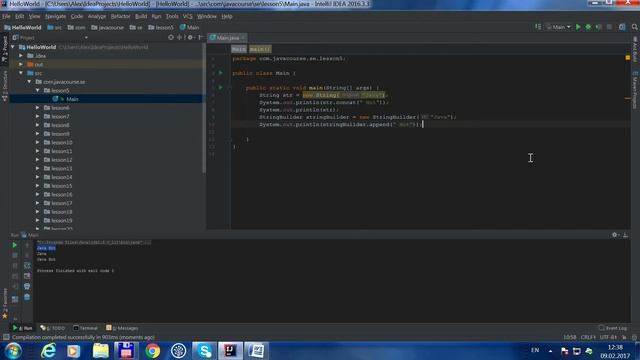Open the TODO tool window tab
This screenshot has width=640, height=360.
[x=53, y=328]
